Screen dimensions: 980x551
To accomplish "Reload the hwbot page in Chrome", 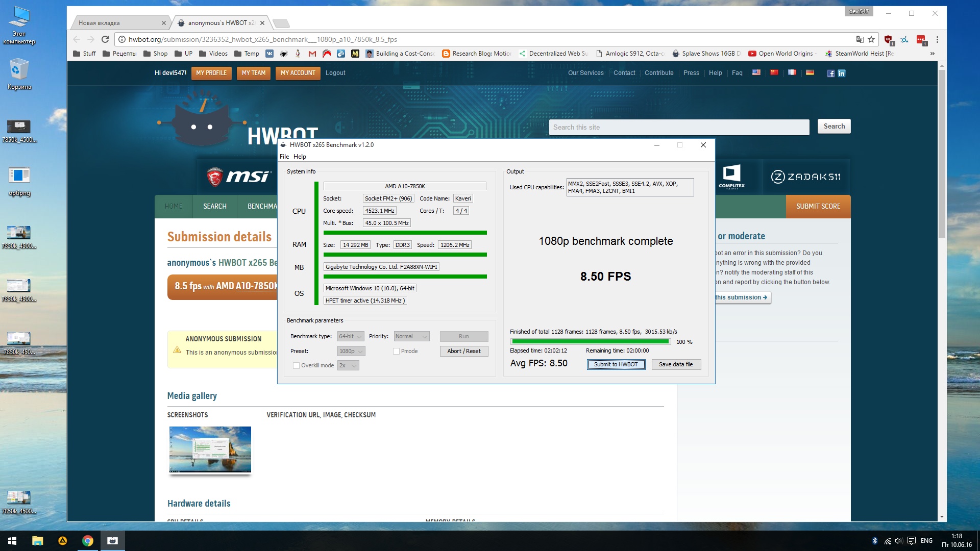I will [105, 39].
